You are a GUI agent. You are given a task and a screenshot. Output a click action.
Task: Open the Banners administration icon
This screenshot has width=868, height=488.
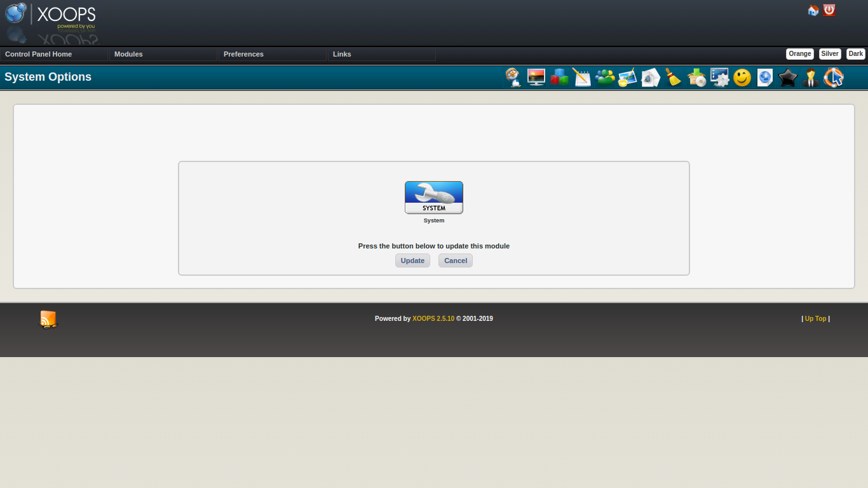536,78
